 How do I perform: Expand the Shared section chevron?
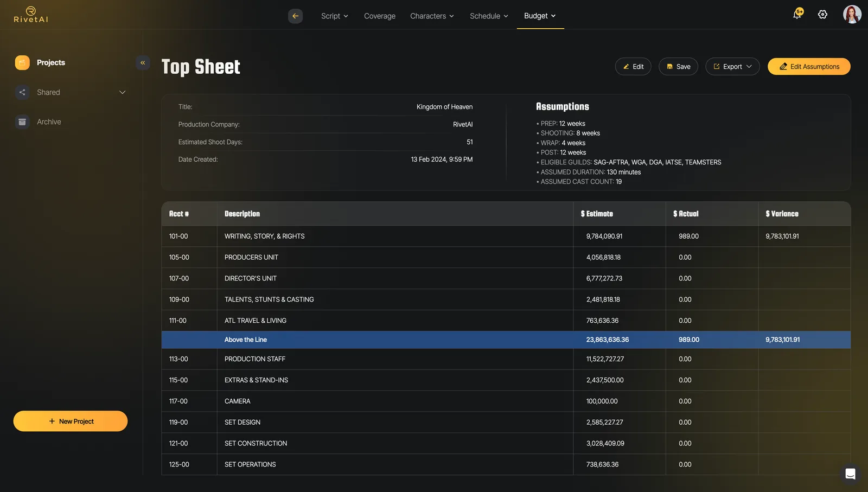pyautogui.click(x=122, y=92)
